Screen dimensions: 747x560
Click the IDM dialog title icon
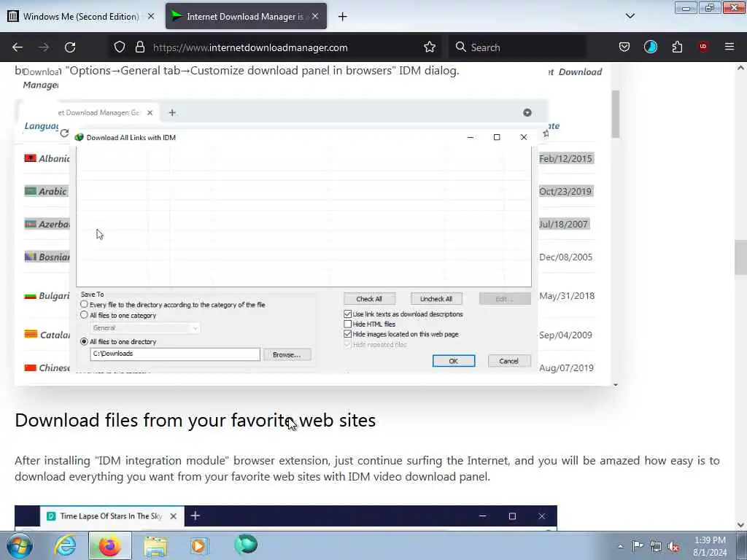click(x=80, y=137)
